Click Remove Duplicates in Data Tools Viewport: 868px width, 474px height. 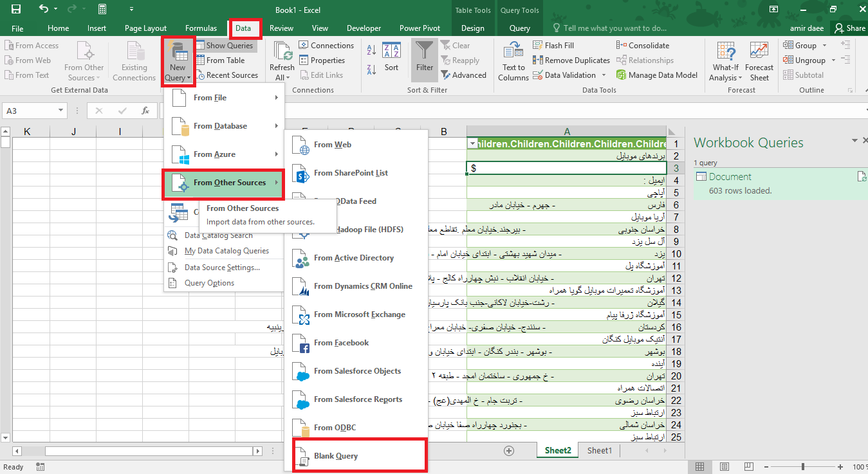point(571,60)
